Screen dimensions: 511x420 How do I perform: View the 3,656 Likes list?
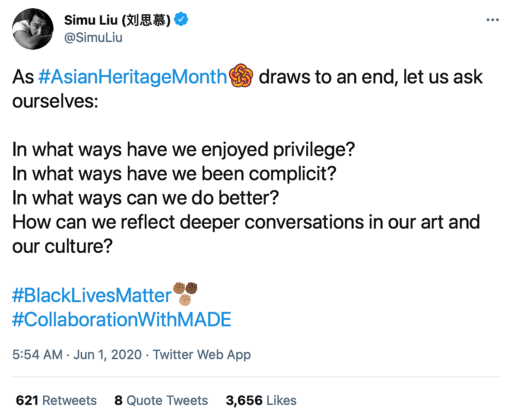[261, 401]
